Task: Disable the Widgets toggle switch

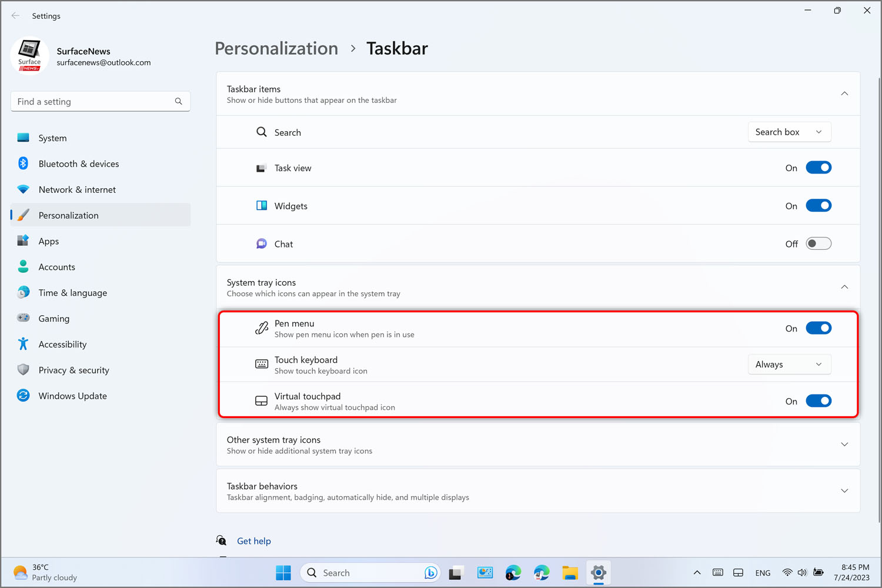Action: point(818,206)
